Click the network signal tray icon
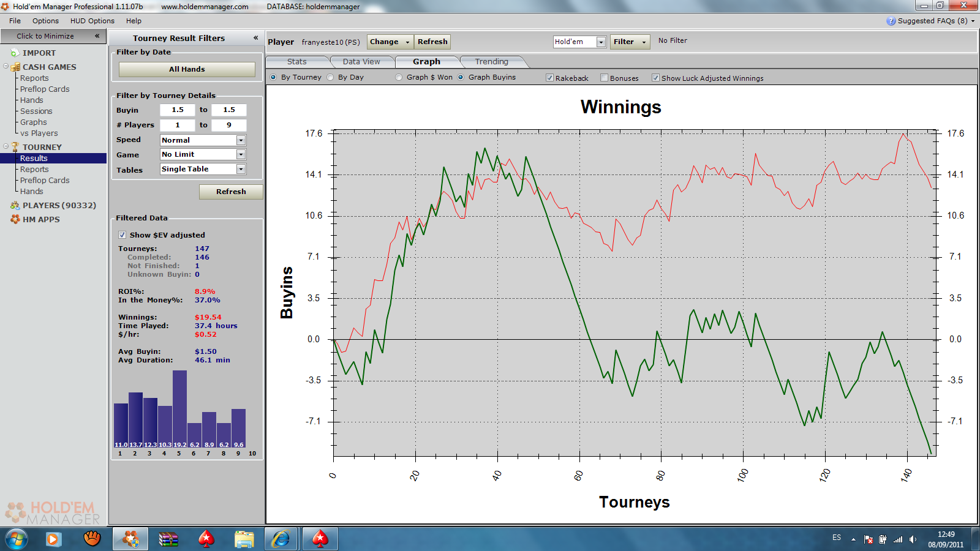 pyautogui.click(x=898, y=539)
